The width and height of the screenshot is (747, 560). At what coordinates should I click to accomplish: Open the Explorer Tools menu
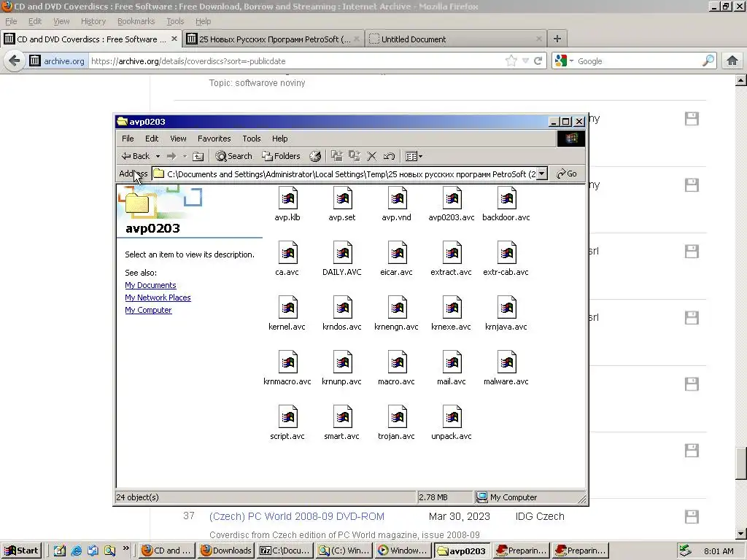251,139
